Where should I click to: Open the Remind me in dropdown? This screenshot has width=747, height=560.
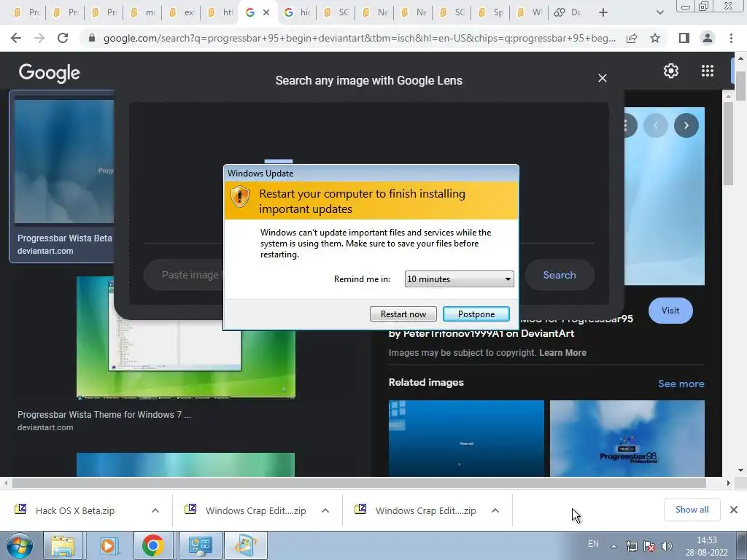pyautogui.click(x=460, y=279)
